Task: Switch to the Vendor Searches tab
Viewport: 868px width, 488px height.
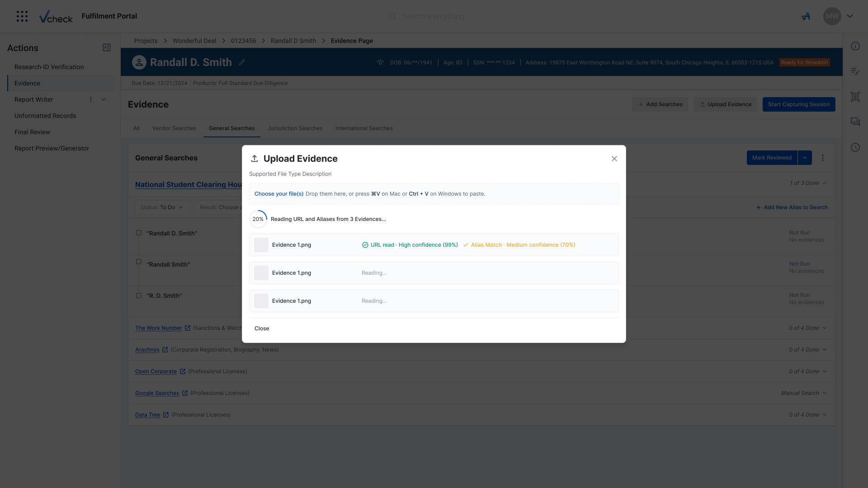Action: click(174, 128)
